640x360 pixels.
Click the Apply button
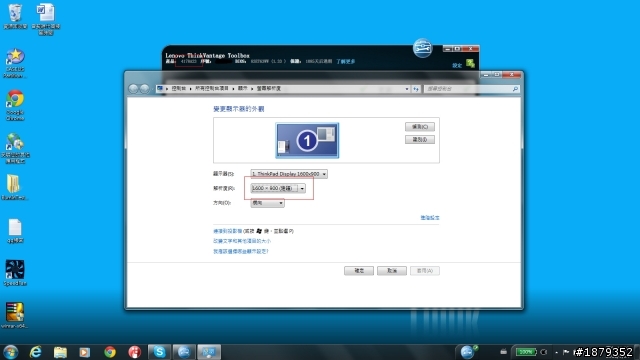tap(425, 271)
